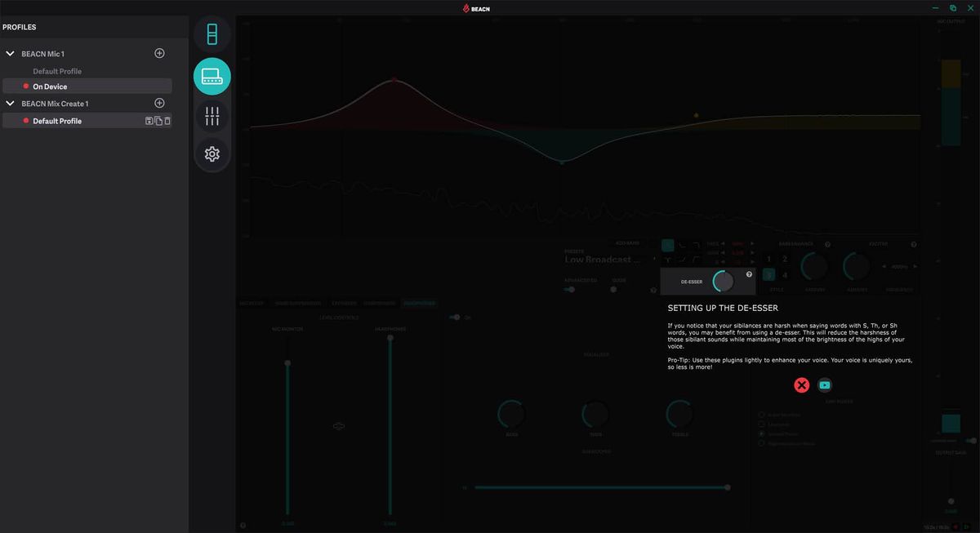Delete the Mix Create Default Profile
The height and width of the screenshot is (533, 980).
[166, 120]
